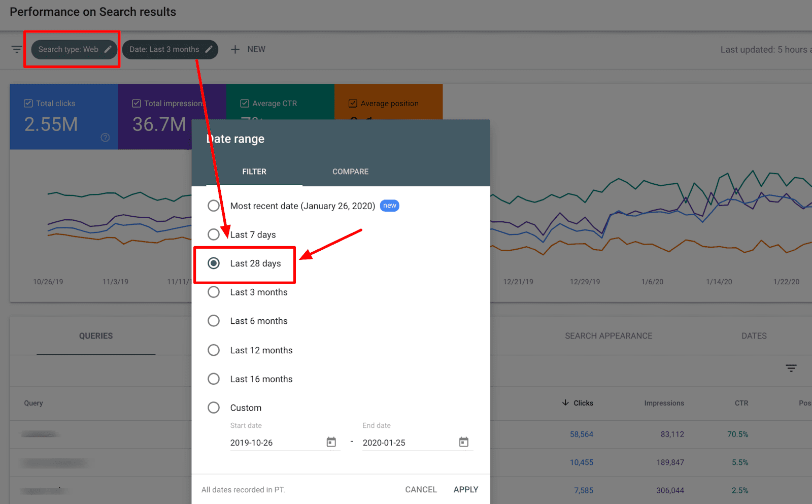Sort by Clicks column arrow
Screen dimensions: 812x504
(x=565, y=403)
